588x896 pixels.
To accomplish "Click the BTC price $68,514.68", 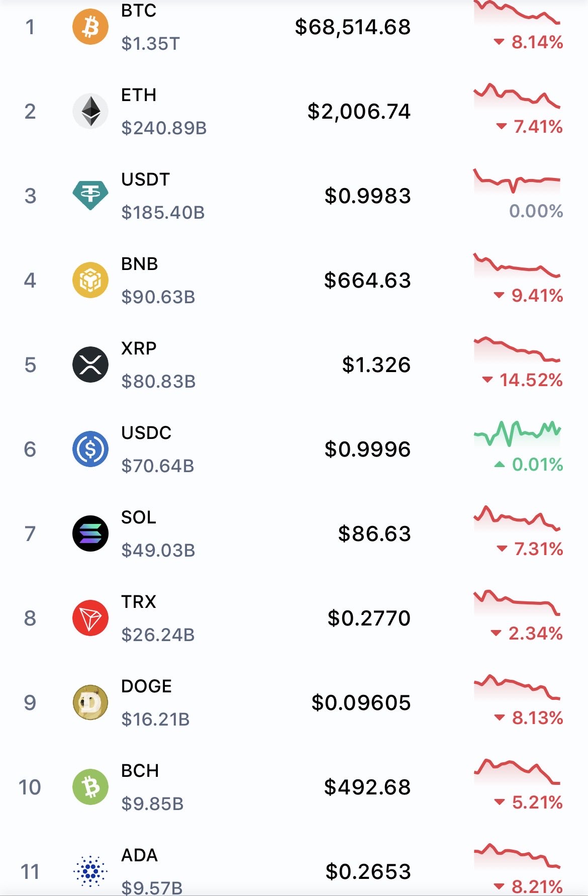I will (x=352, y=27).
